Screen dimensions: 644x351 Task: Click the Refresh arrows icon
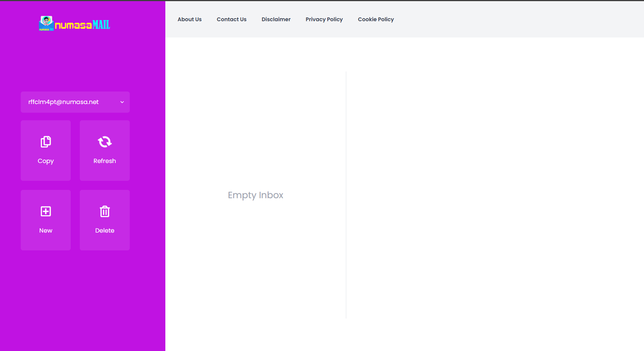(104, 142)
